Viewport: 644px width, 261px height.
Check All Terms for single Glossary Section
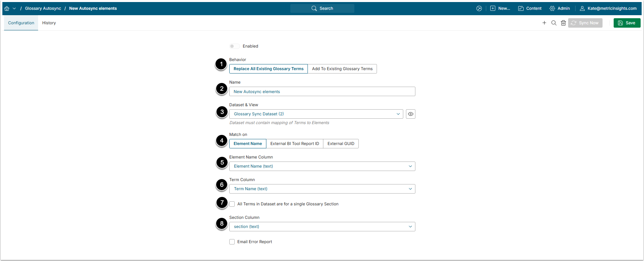click(x=232, y=204)
